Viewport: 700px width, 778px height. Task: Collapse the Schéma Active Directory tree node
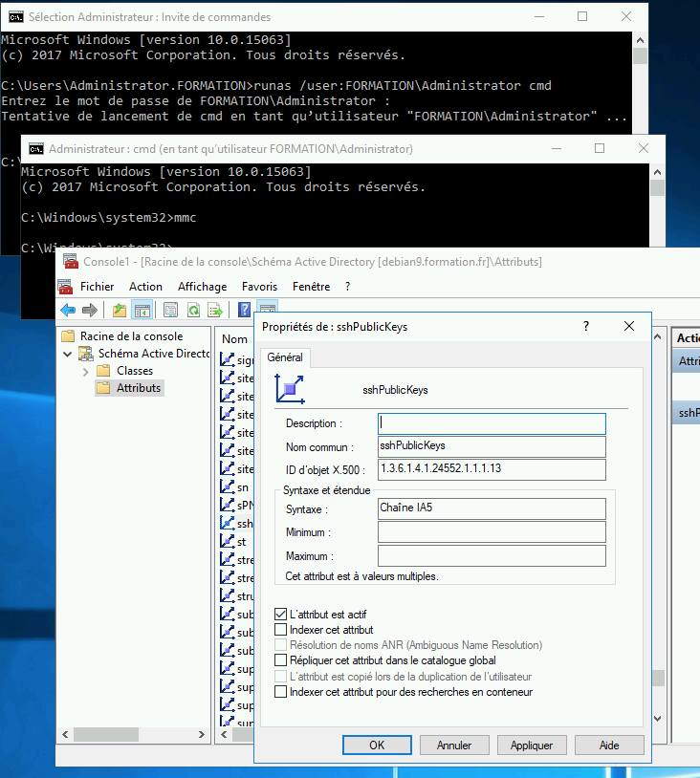(x=68, y=354)
